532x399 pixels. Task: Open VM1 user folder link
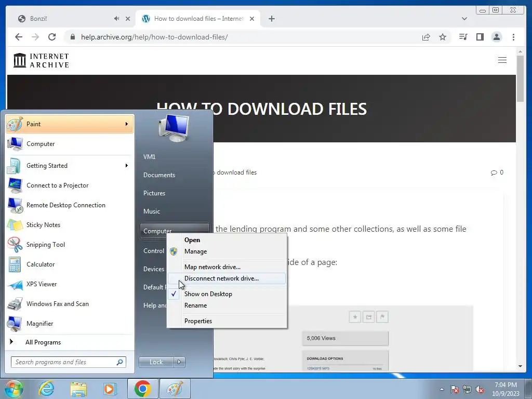click(150, 157)
